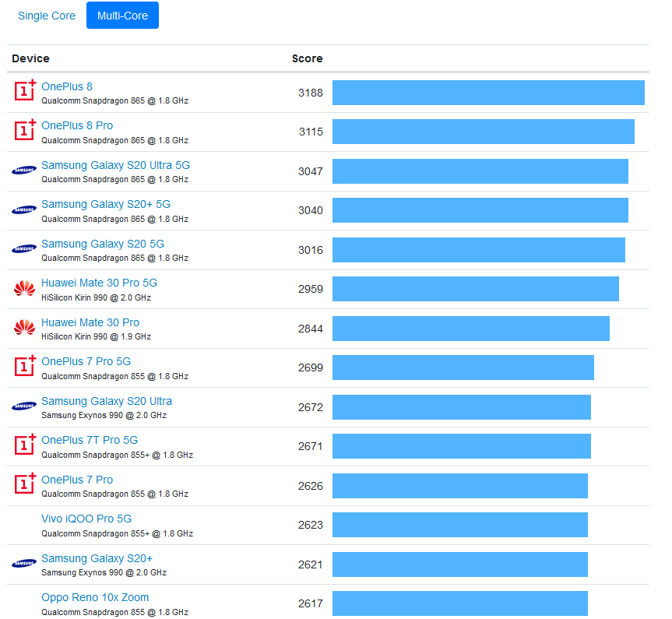Open the Vivo iQOO Pro 5G link
This screenshot has width=672, height=619.
coord(86,519)
